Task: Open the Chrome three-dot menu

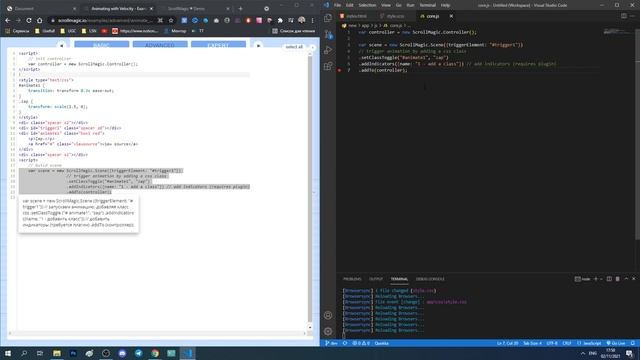Action: point(313,20)
